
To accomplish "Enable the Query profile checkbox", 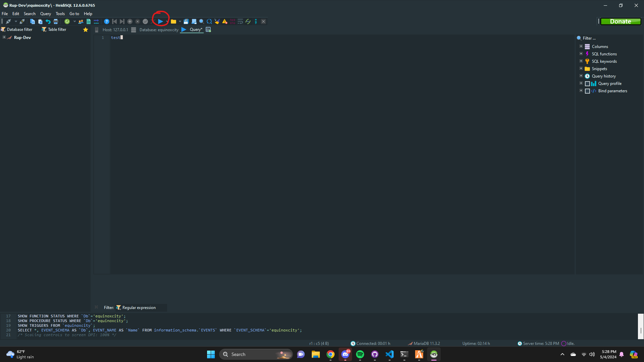I will pyautogui.click(x=587, y=83).
